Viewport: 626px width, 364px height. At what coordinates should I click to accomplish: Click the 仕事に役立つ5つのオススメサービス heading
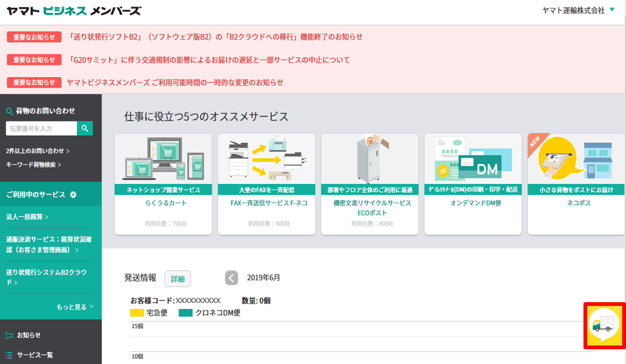point(206,117)
